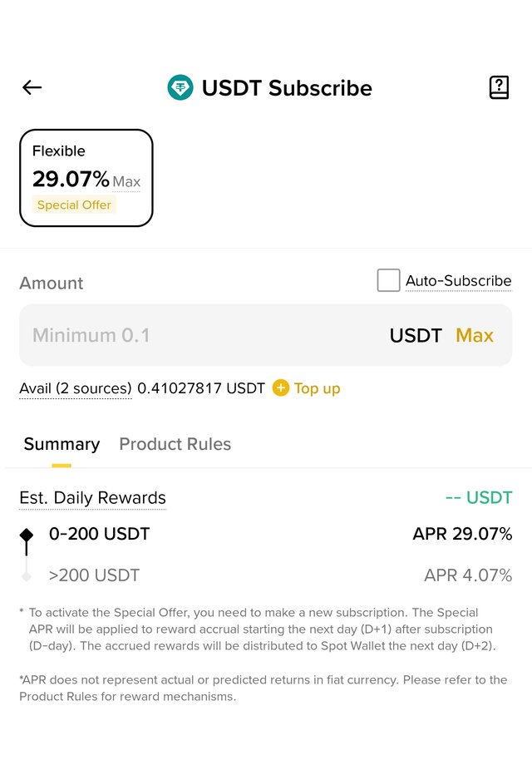
Task: Go back using the left arrow
Action: click(x=32, y=87)
